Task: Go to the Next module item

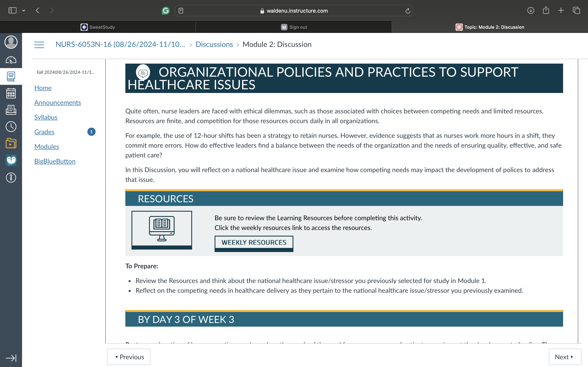Action: click(x=565, y=357)
